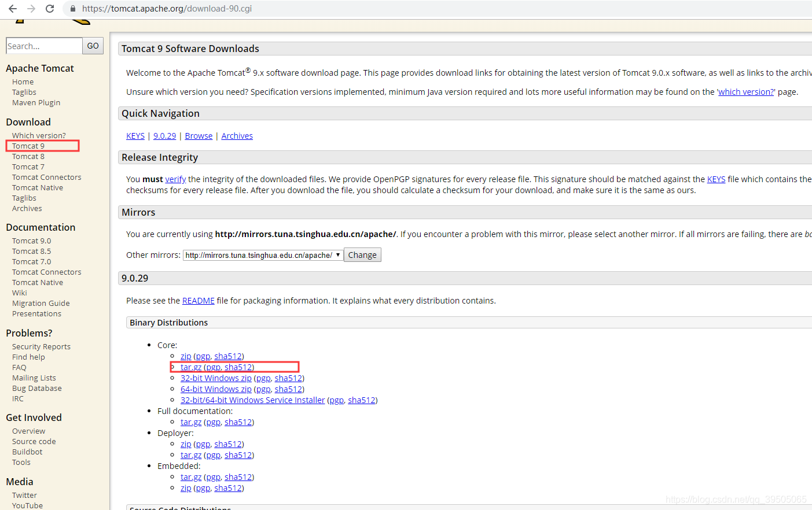Viewport: 812px width, 510px height.
Task: Select Tomcat 8 under Download
Action: tap(28, 156)
